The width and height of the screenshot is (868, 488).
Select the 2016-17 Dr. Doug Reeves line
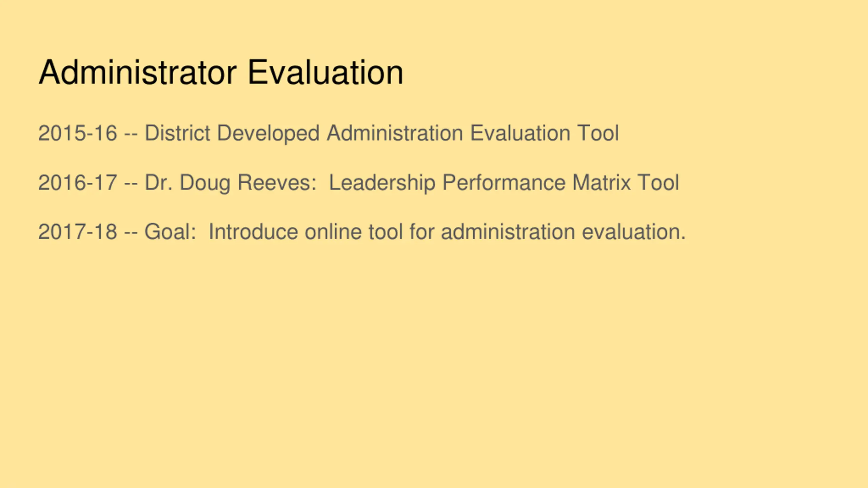tap(358, 183)
